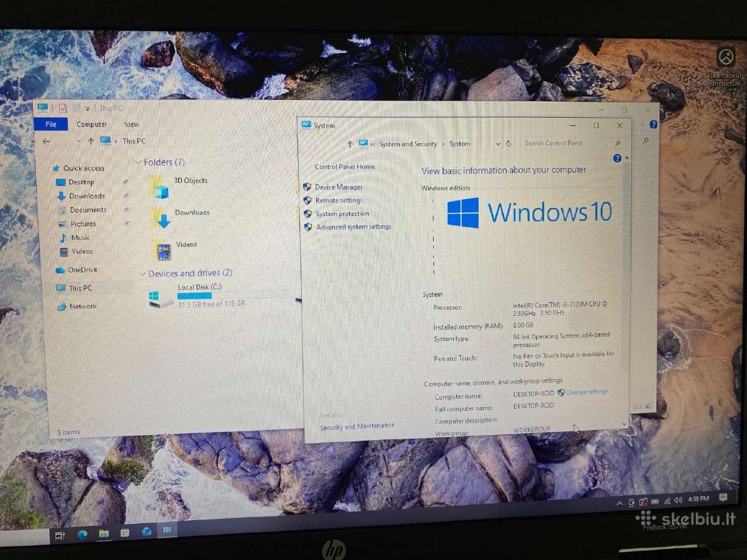The height and width of the screenshot is (560, 747).
Task: Click System and Security breadcrumb
Action: [x=408, y=144]
